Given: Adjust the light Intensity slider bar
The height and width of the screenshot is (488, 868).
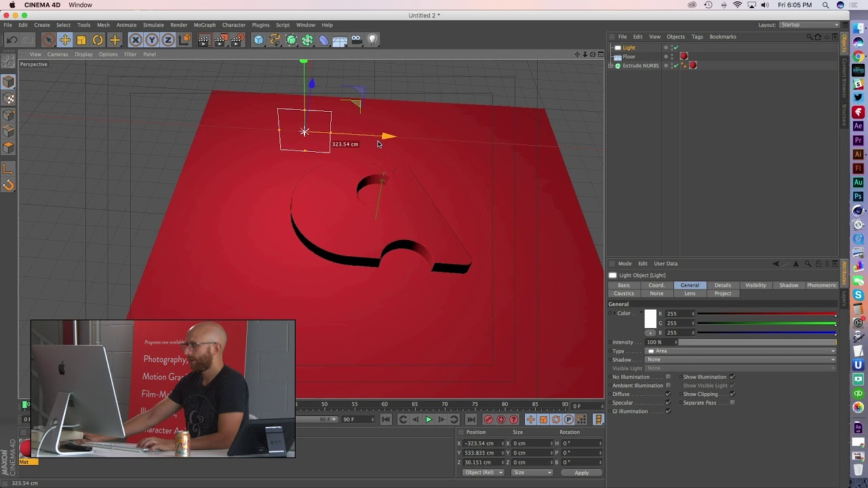Looking at the screenshot, I should click(758, 342).
